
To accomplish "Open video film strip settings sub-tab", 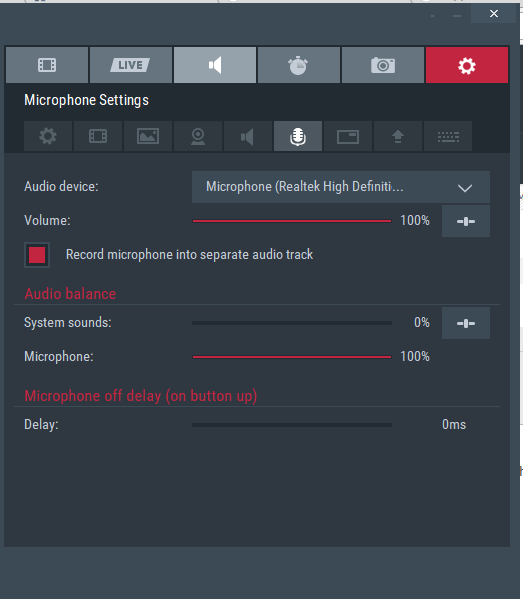I will pos(98,136).
